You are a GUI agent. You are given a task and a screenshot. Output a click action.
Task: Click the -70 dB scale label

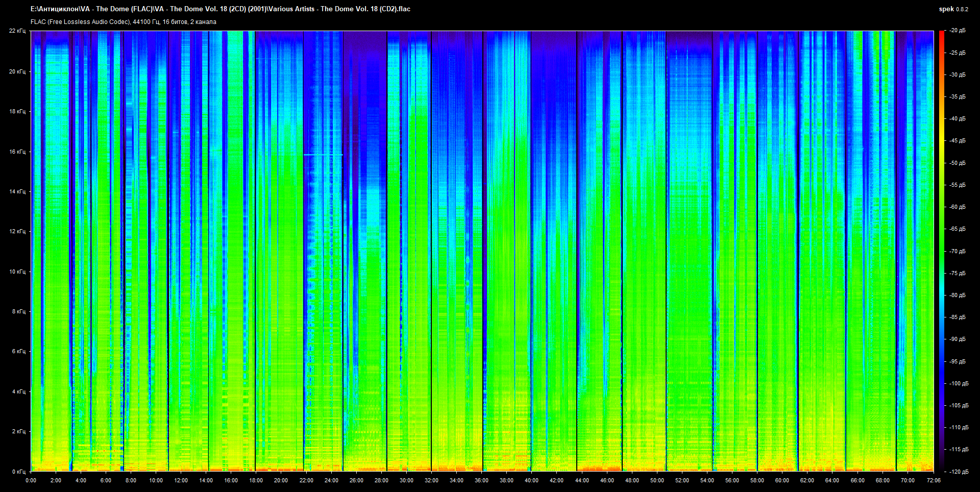pos(957,251)
